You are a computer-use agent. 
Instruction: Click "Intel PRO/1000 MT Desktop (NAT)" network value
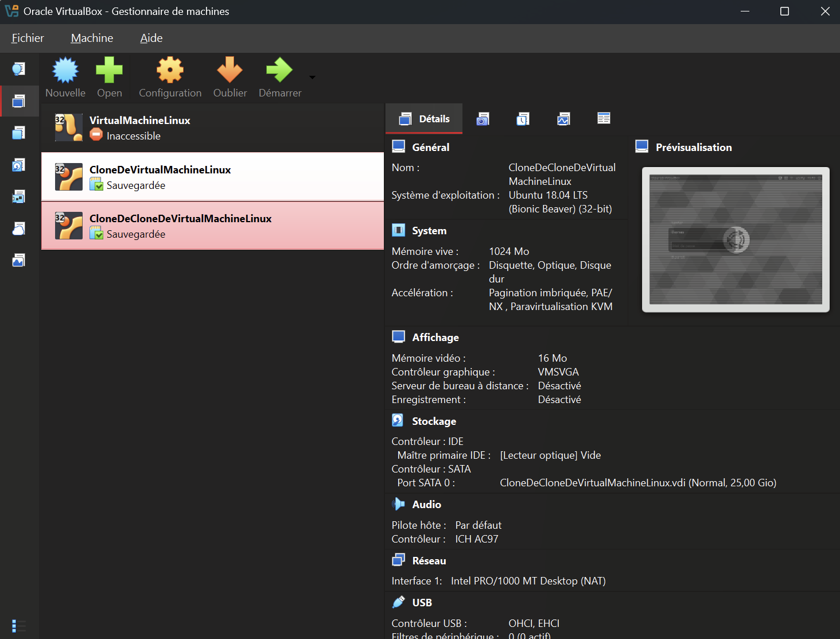(x=528, y=581)
